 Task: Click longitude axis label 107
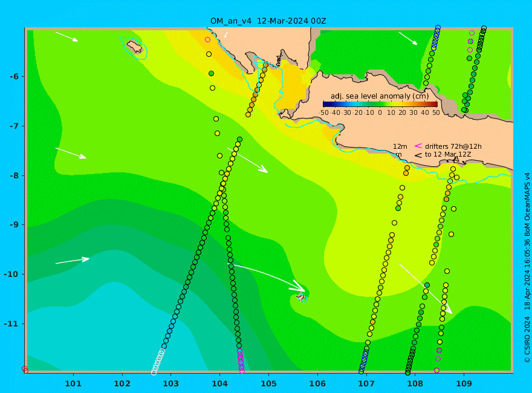(366, 384)
